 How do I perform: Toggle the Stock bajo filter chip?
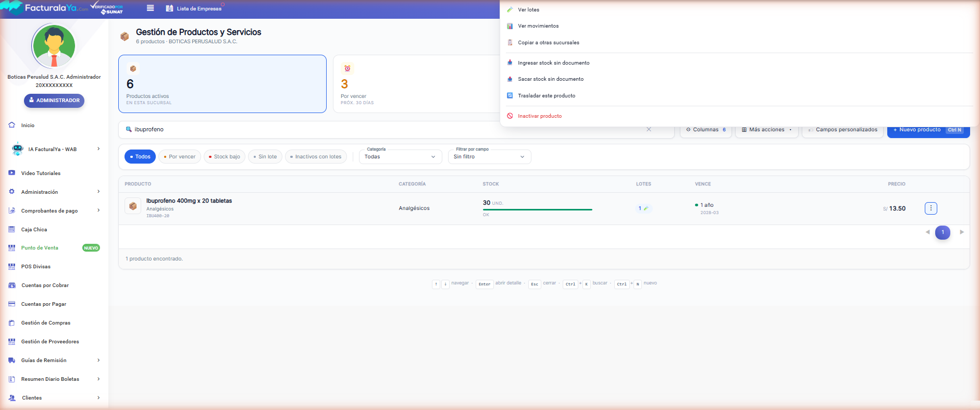tap(225, 157)
